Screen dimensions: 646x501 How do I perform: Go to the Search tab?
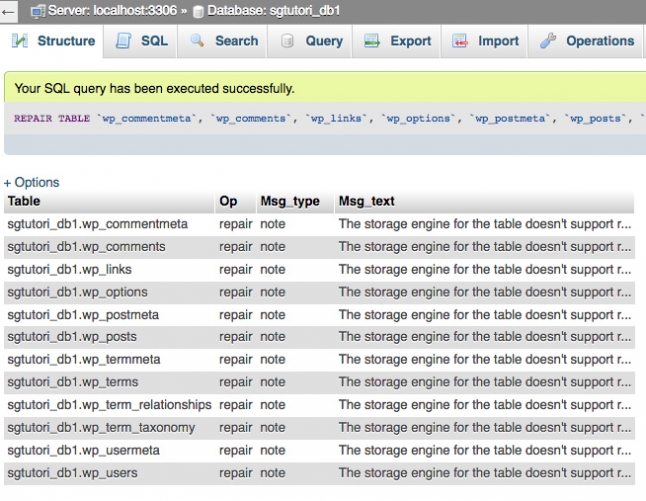(223, 41)
